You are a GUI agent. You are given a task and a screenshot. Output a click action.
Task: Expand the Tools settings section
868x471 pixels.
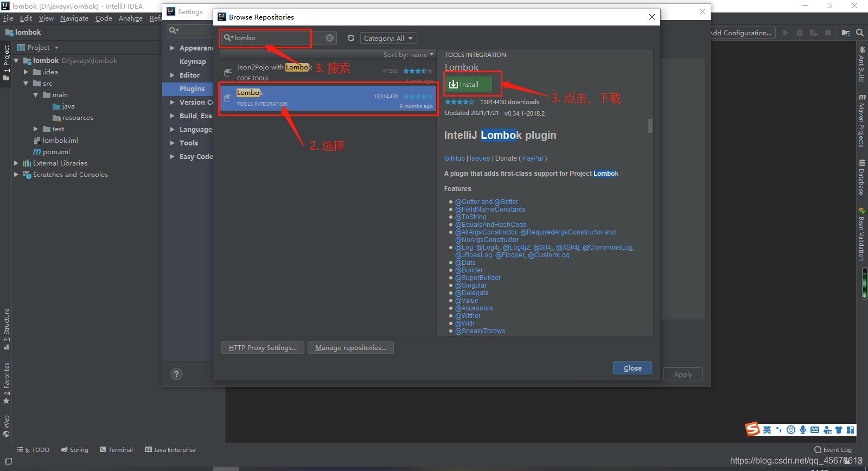click(x=173, y=143)
